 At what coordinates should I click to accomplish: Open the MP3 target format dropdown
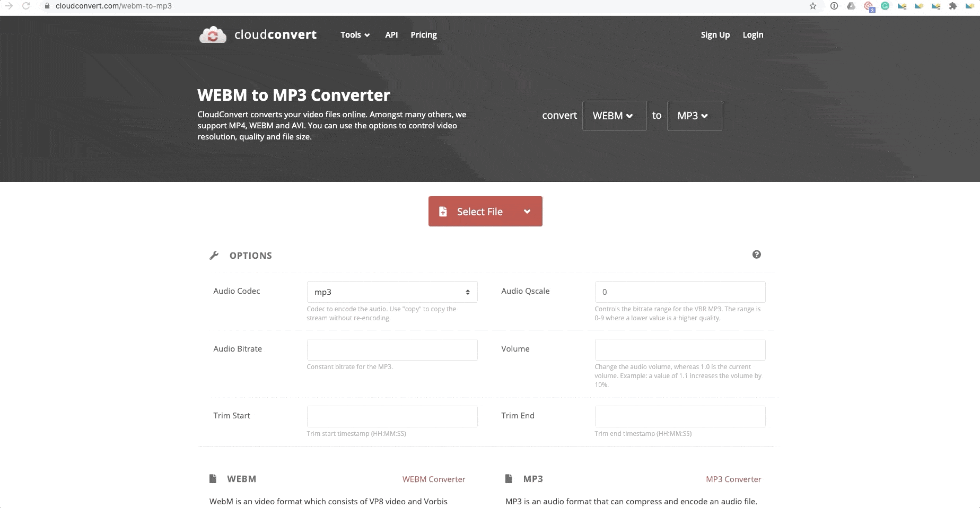click(694, 116)
